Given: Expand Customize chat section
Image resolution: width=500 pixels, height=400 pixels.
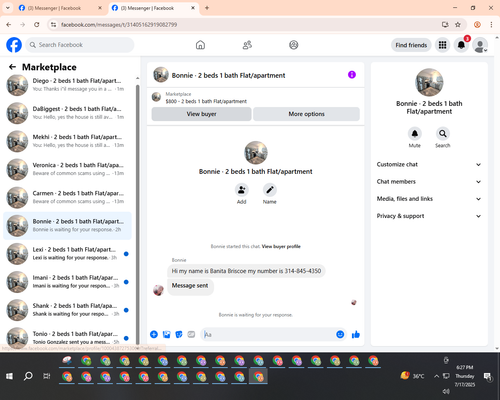Looking at the screenshot, I should click(429, 164).
